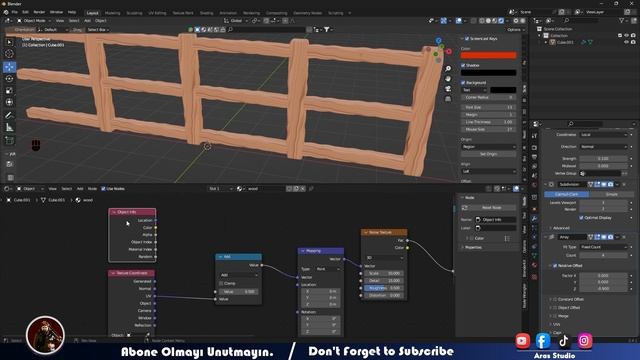The image size is (640, 360).
Task: Open the Align Left dropdown
Action: [x=489, y=171]
